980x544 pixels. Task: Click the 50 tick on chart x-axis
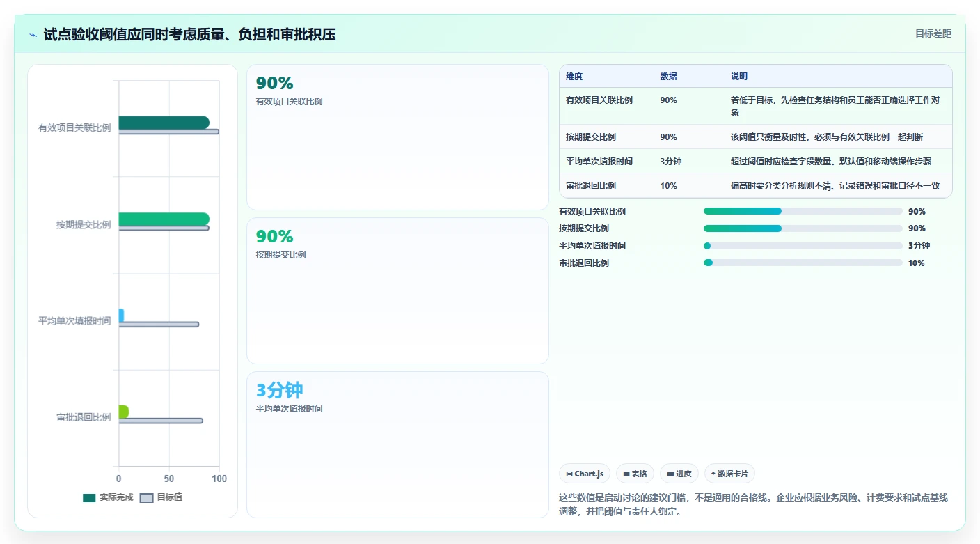coord(169,479)
